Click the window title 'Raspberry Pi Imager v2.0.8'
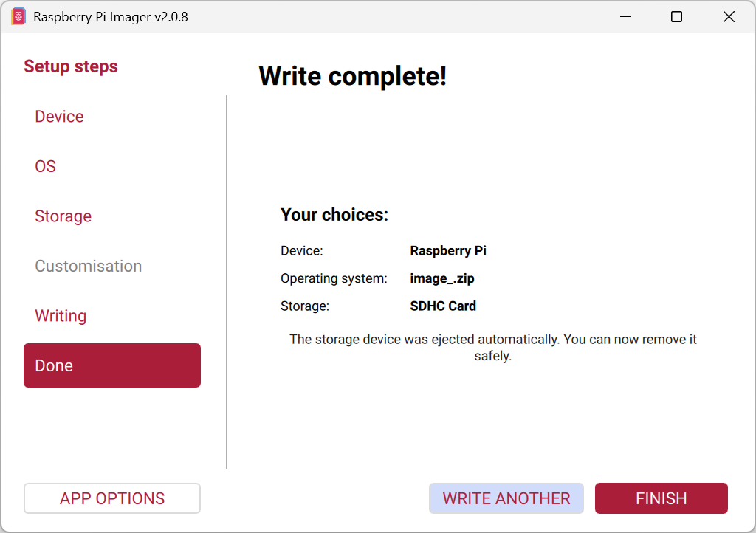The height and width of the screenshot is (533, 756). coord(111,17)
